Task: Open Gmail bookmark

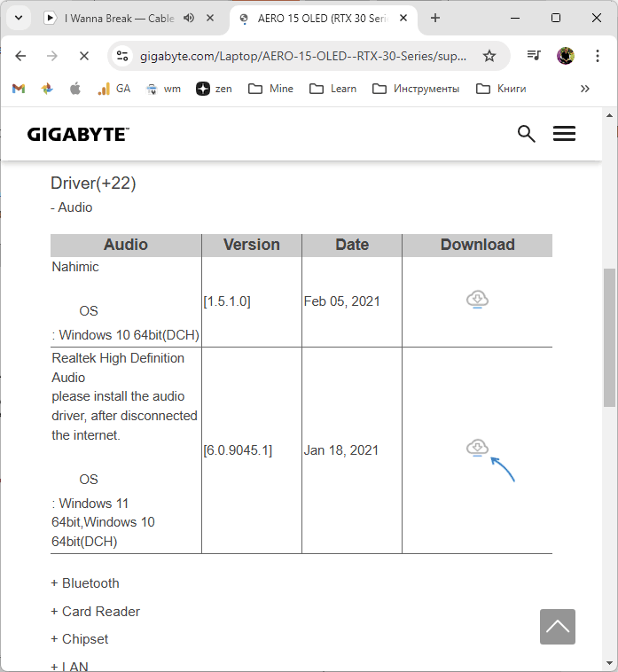Action: 19,89
